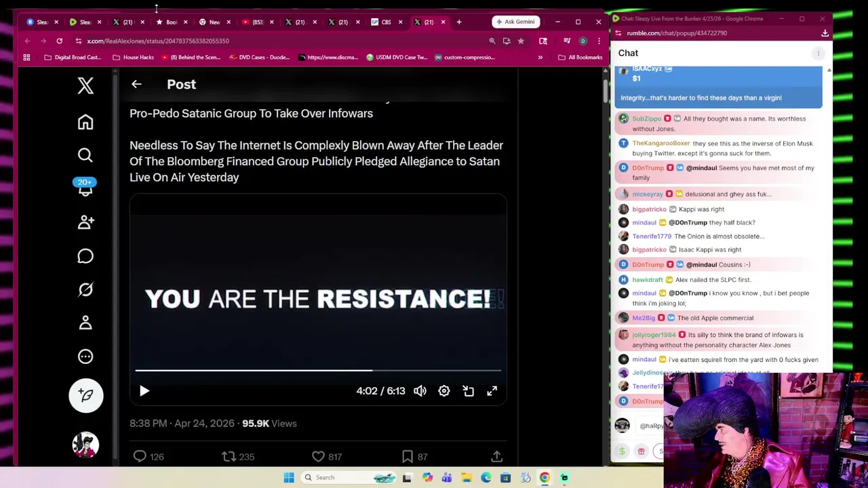Screen dimensions: 868x488
Task: Click green dollar rant icon in chat
Action: click(622, 451)
